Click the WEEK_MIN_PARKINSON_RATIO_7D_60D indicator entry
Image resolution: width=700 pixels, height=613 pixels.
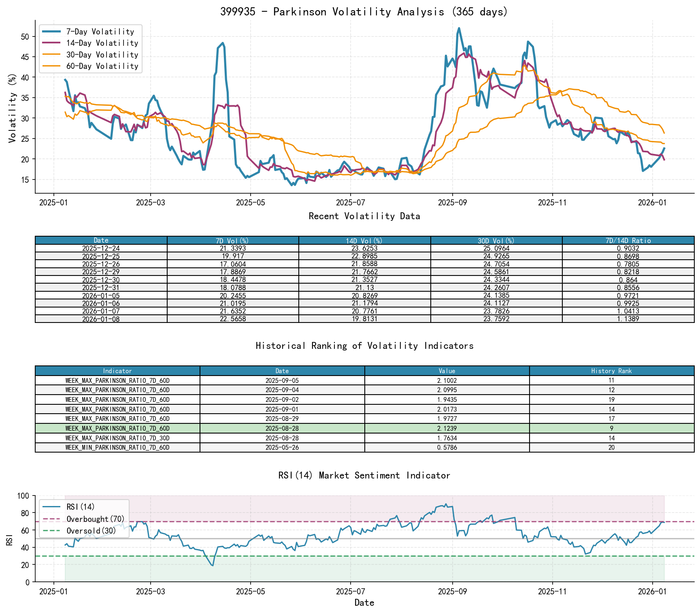point(117,448)
